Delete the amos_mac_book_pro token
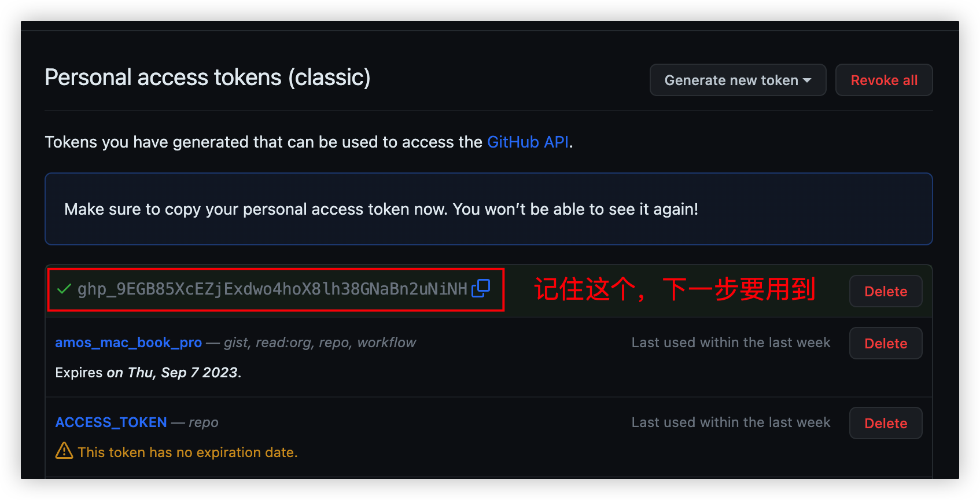 (x=885, y=344)
